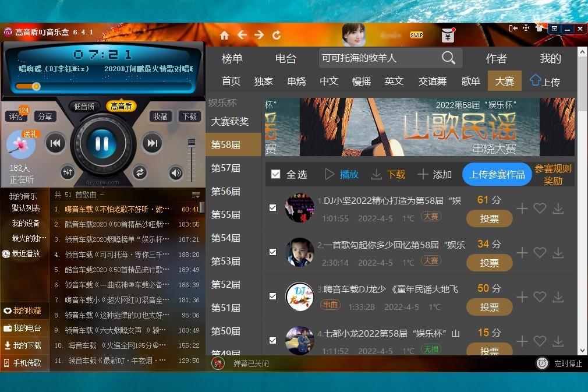588x392 pixels.
Task: Vote 投票 for song 1 DJ小坚2022
Action: 490,218
